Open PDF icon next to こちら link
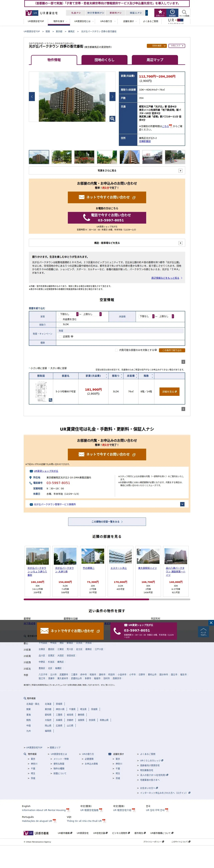The height and width of the screenshot is (868, 214). coord(170,126)
